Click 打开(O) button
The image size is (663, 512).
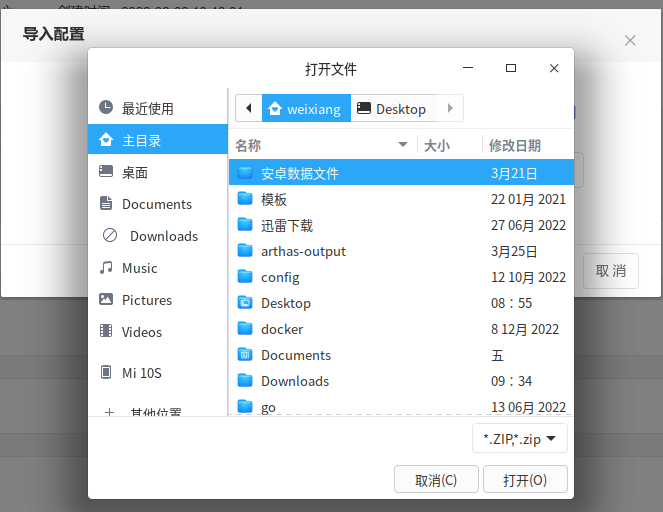tap(525, 479)
